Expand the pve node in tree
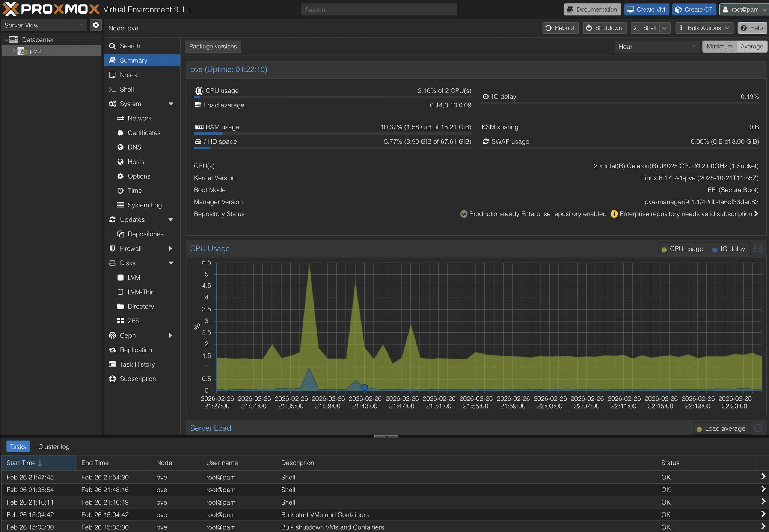769x532 pixels. (14, 51)
